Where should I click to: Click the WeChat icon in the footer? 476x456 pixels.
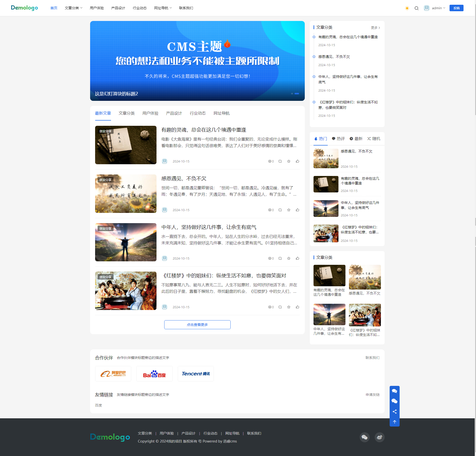[x=364, y=437]
